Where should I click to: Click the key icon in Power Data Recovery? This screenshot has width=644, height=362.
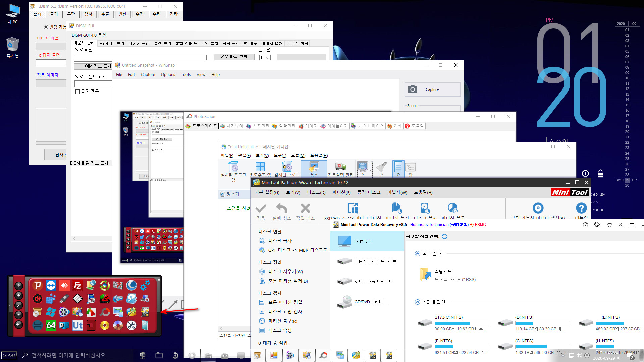tap(621, 225)
